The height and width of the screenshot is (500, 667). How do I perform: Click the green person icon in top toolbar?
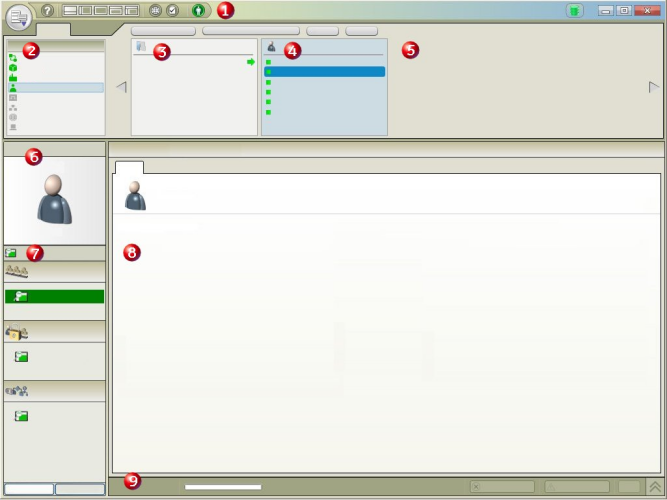[198, 11]
